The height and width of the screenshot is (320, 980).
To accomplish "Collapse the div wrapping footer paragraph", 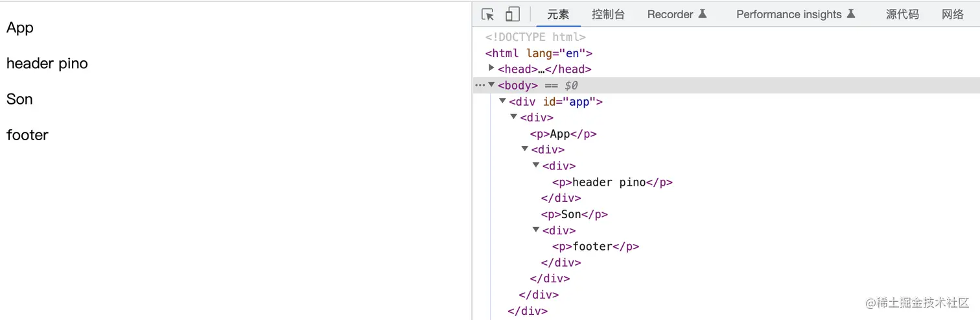I will [x=535, y=230].
